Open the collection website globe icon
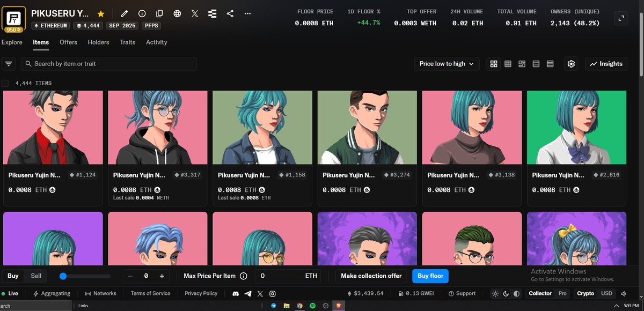 177,13
